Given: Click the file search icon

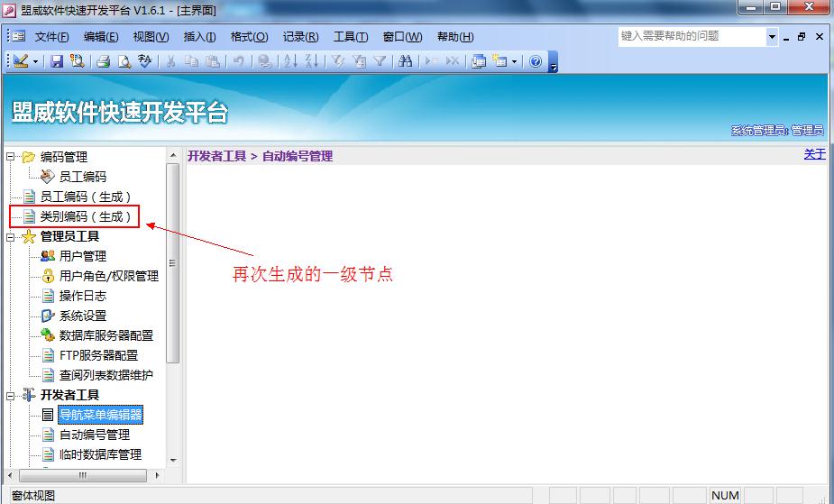Looking at the screenshot, I should coord(78,61).
